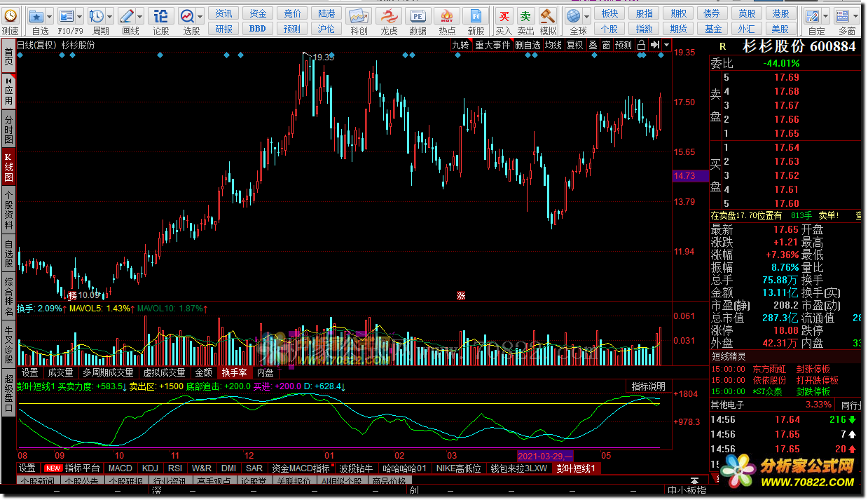868x500 pixels.
Task: Click the 基金 funds button
Action: 713,29
